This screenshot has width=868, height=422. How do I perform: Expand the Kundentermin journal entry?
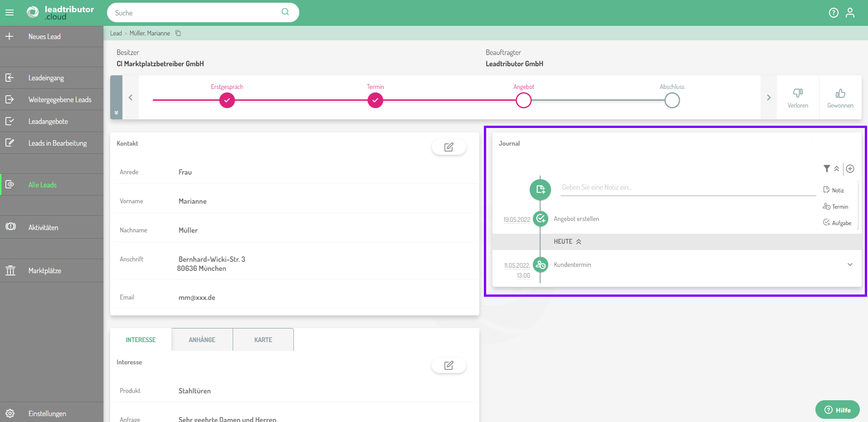click(850, 265)
